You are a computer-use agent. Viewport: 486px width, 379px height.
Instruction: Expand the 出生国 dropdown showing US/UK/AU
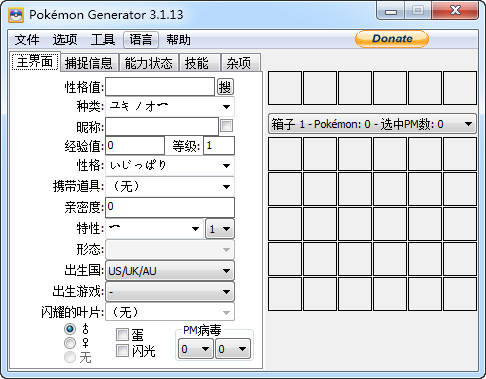coord(170,271)
